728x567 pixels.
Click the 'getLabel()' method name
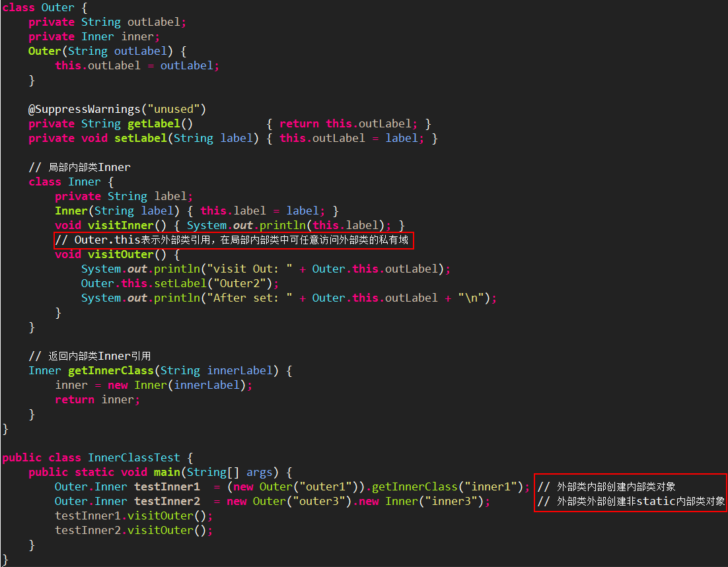(160, 123)
